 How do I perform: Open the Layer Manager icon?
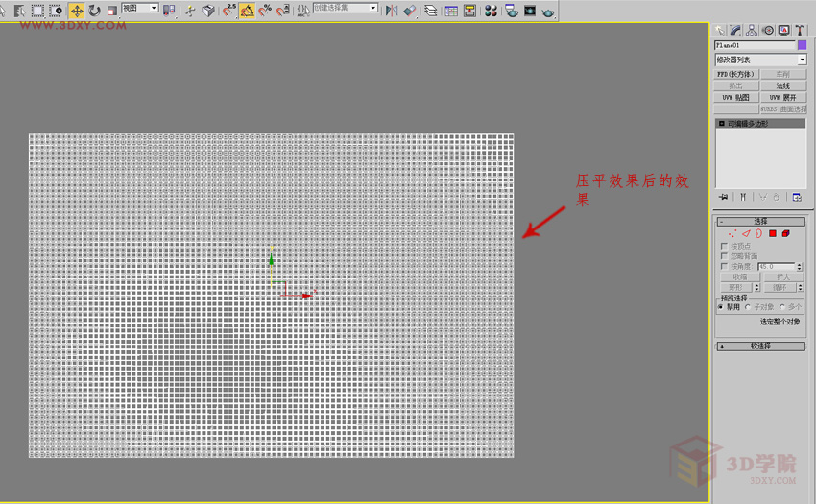[431, 11]
